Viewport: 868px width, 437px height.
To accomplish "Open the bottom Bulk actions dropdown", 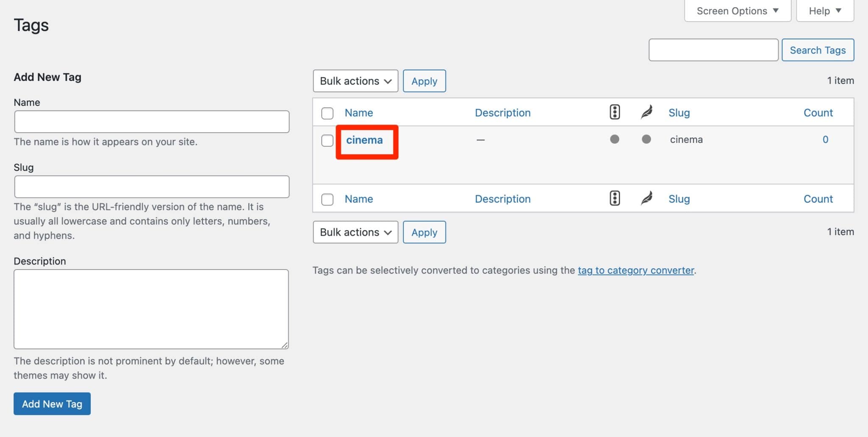I will pos(355,232).
